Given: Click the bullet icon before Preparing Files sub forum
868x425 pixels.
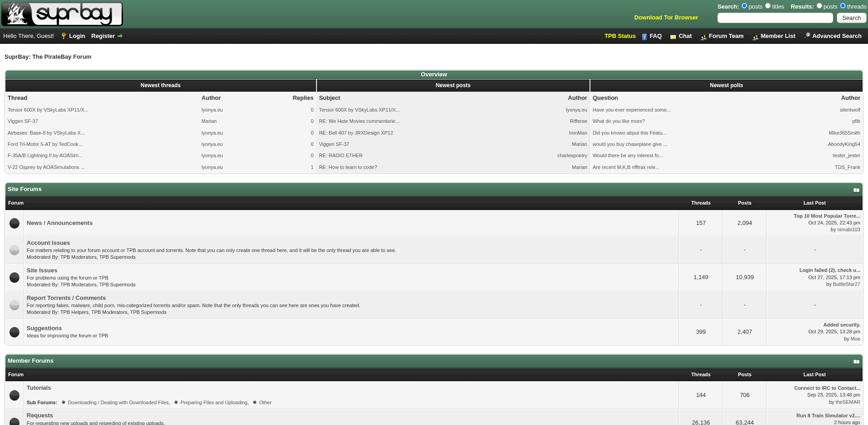Looking at the screenshot, I should coord(176,402).
